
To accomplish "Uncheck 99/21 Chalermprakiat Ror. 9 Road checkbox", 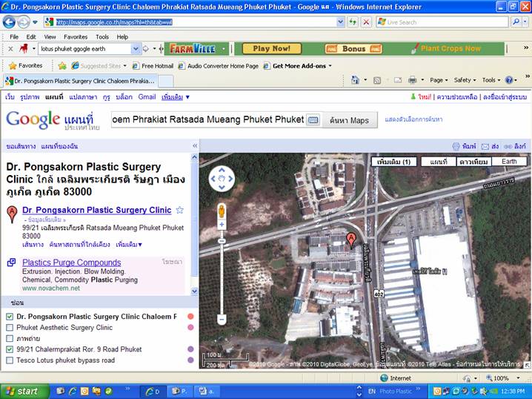I will coord(10,349).
